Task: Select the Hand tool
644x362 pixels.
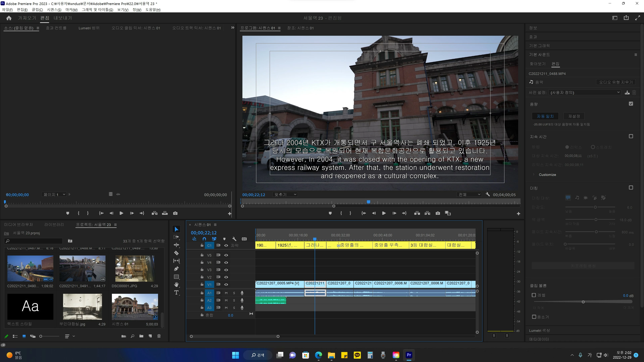Action: [176, 285]
